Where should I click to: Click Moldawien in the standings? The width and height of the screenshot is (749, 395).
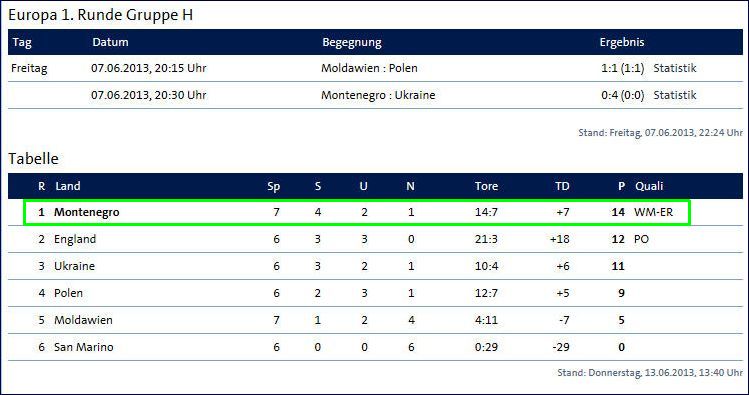pyautogui.click(x=83, y=320)
